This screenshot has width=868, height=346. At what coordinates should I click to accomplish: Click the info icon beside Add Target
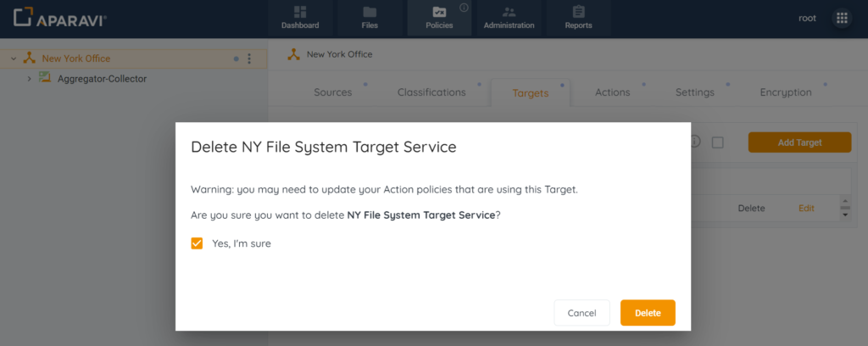coord(695,142)
